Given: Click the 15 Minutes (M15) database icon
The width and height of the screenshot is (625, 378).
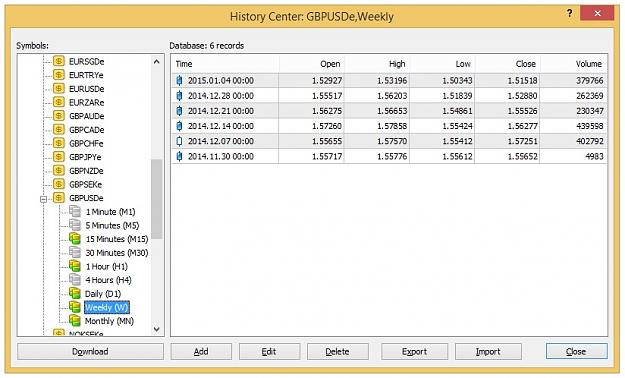Looking at the screenshot, I should 75,238.
